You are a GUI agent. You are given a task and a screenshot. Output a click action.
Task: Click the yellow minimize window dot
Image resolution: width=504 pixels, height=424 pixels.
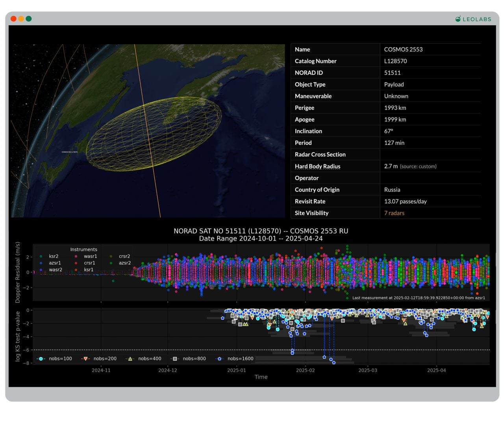[x=21, y=18]
